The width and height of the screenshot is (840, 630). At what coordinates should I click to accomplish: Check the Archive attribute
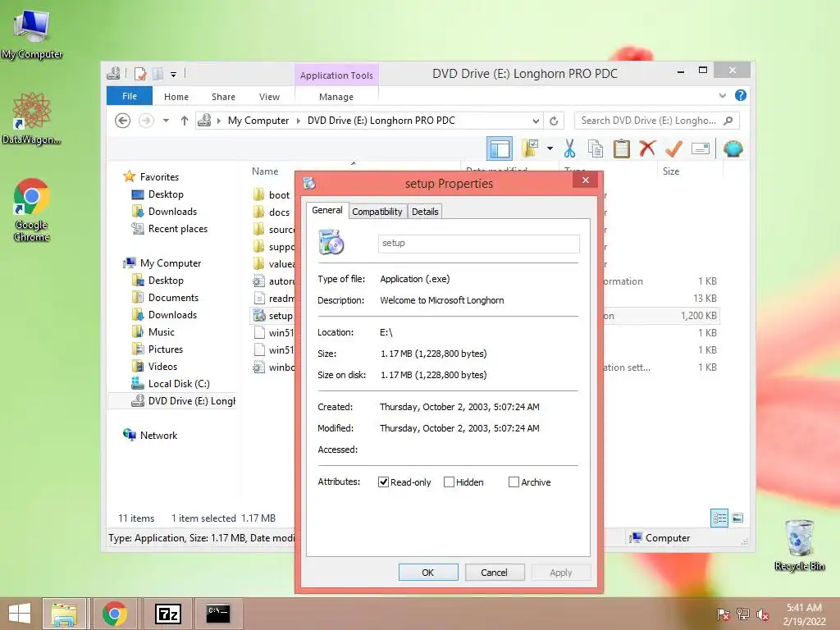point(514,482)
